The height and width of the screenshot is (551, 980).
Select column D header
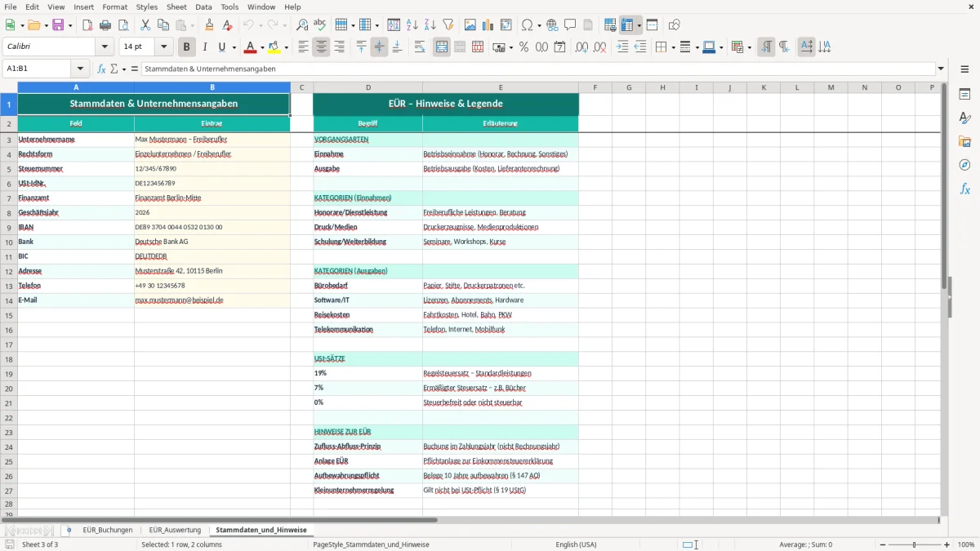(x=368, y=87)
